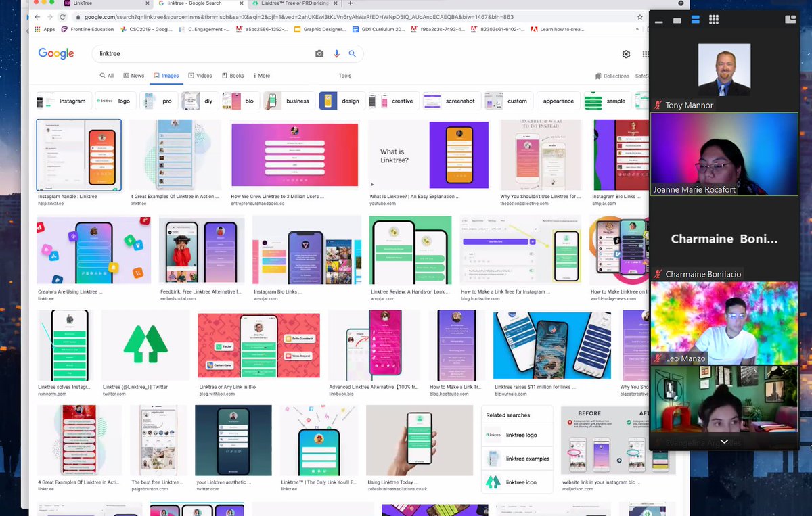812x516 pixels.
Task: Filter images by the pro chip
Action: pos(158,101)
